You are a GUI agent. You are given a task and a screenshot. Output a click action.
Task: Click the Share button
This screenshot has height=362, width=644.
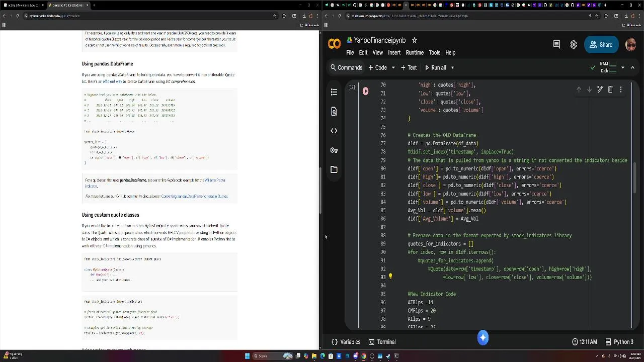coord(601,44)
